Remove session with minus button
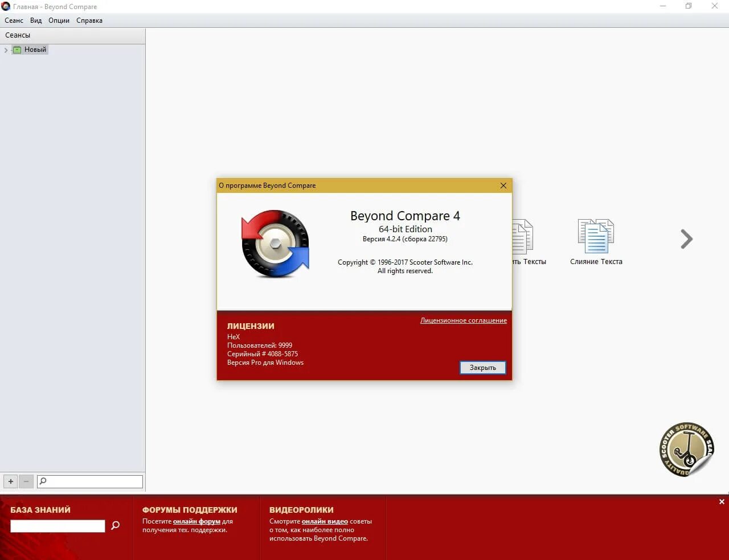Viewport: 729px width, 560px height. 26,481
